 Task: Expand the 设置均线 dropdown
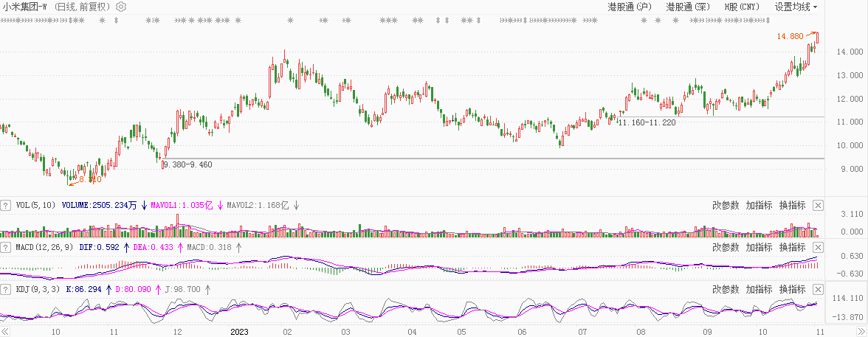point(796,7)
